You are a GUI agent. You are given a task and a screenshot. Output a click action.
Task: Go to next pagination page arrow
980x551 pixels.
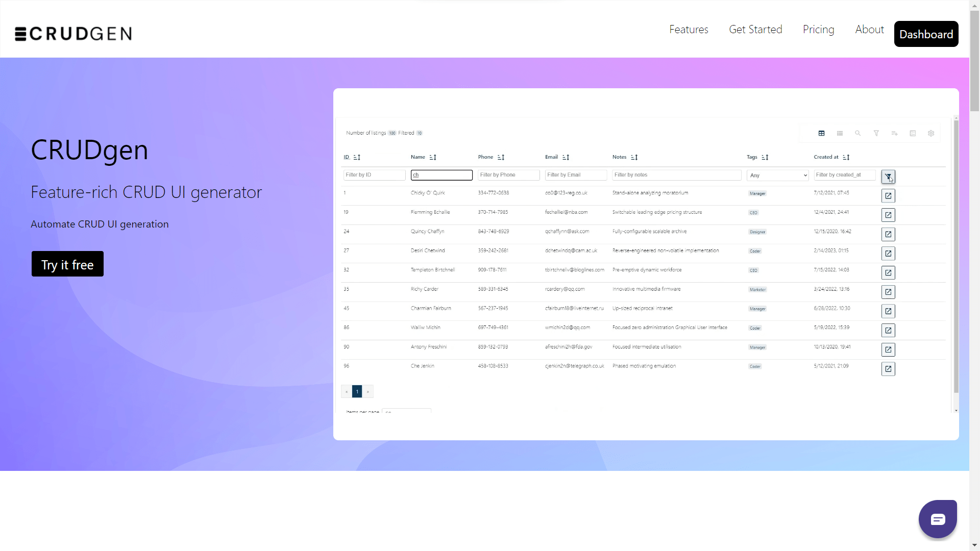[368, 391]
